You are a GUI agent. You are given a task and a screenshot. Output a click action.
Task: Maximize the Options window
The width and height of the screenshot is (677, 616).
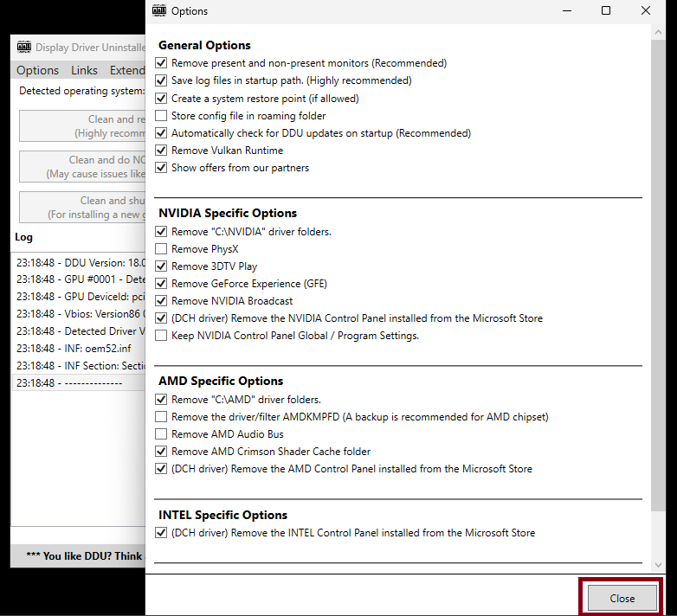coord(606,10)
